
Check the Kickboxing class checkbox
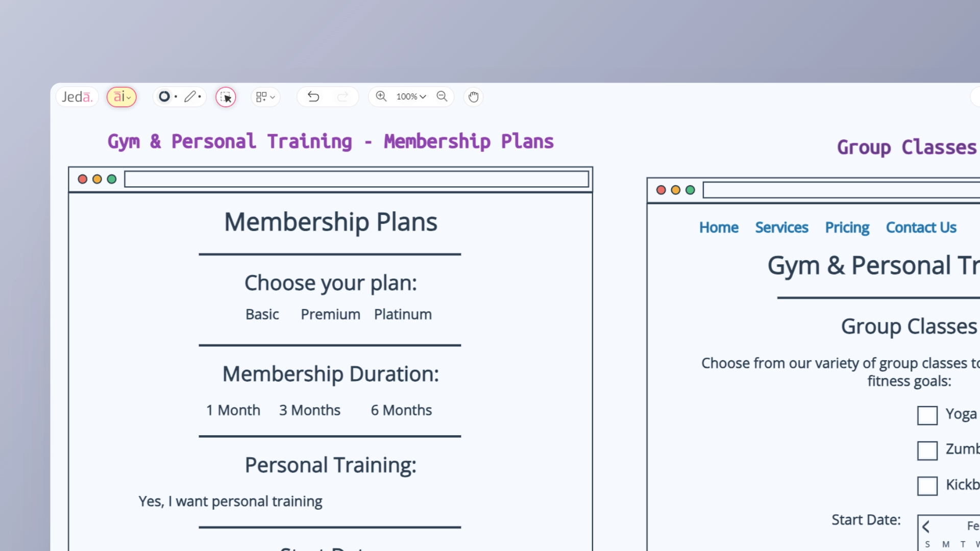pyautogui.click(x=927, y=486)
